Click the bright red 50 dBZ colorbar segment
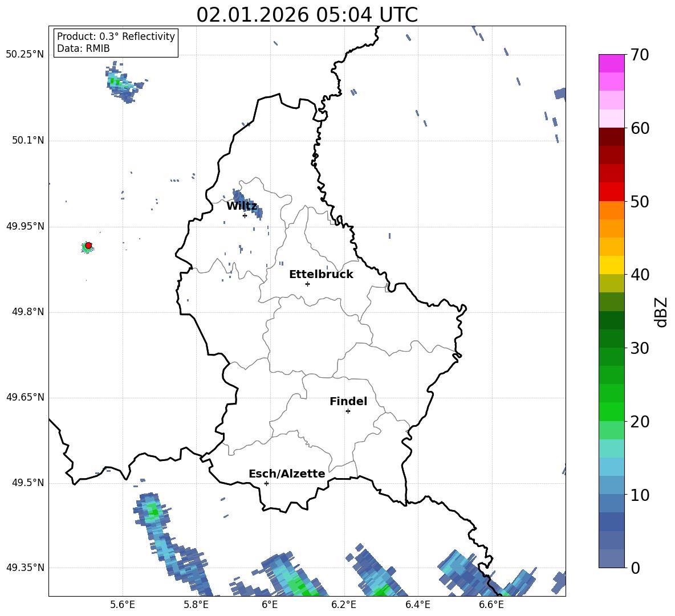Screen dimensions: 675x616 point(611,192)
